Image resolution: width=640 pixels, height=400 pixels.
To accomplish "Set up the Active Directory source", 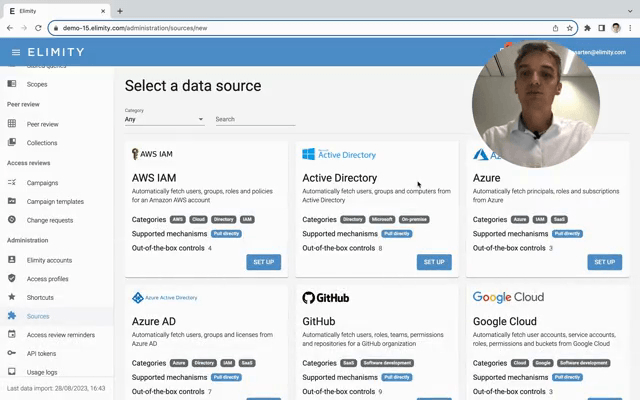I will pos(434,262).
